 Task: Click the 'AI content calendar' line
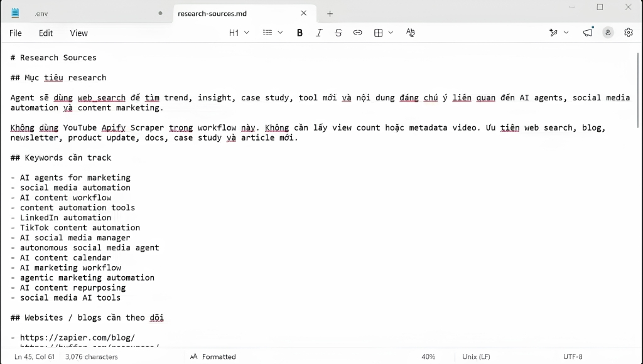point(61,257)
